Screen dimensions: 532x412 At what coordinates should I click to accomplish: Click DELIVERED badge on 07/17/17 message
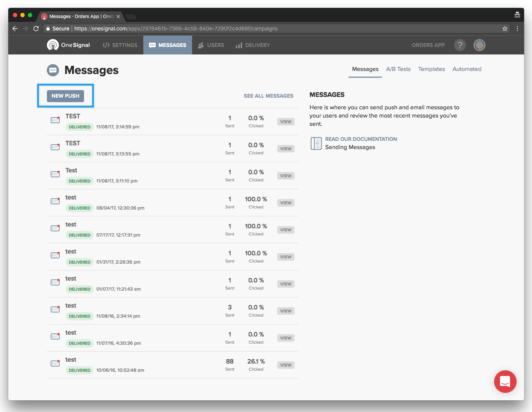pos(80,235)
